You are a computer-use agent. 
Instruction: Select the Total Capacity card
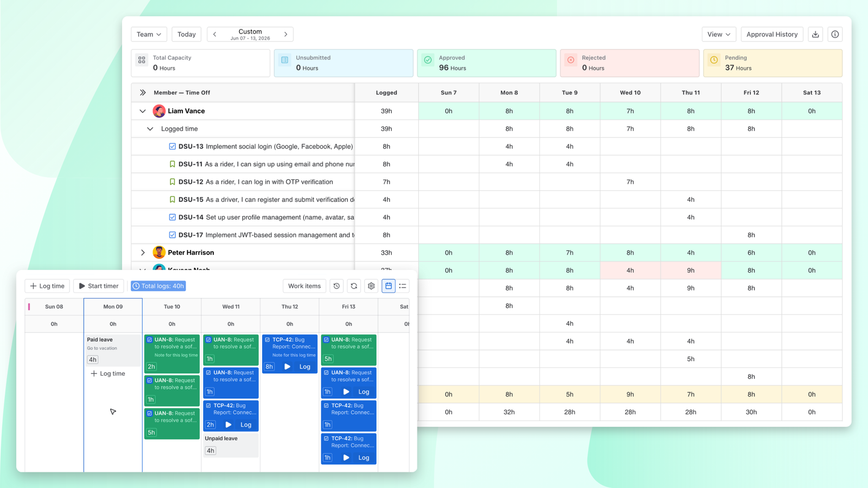coord(201,63)
